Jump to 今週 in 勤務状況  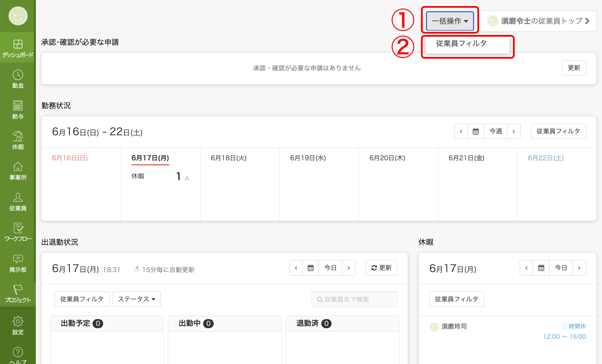point(495,131)
